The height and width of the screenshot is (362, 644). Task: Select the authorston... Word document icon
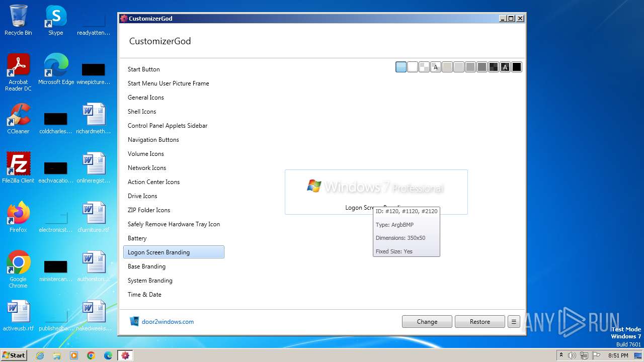pyautogui.click(x=94, y=266)
